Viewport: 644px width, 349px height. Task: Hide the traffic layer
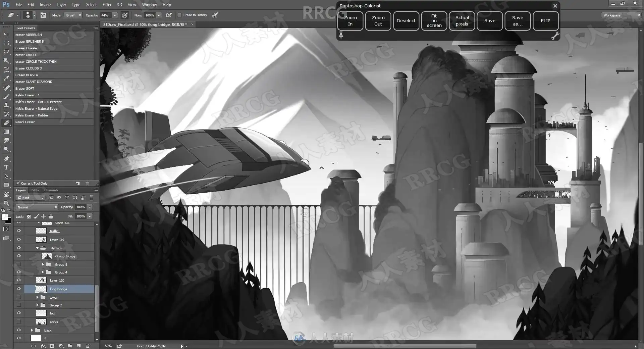[19, 231]
